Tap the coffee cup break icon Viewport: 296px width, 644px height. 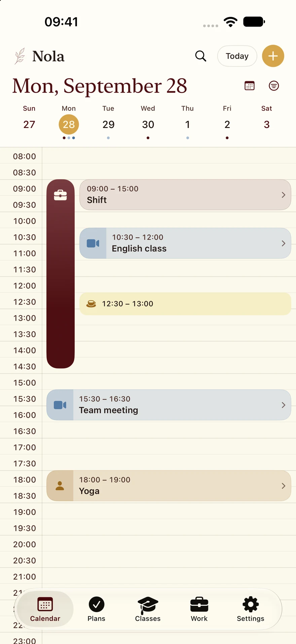91,304
